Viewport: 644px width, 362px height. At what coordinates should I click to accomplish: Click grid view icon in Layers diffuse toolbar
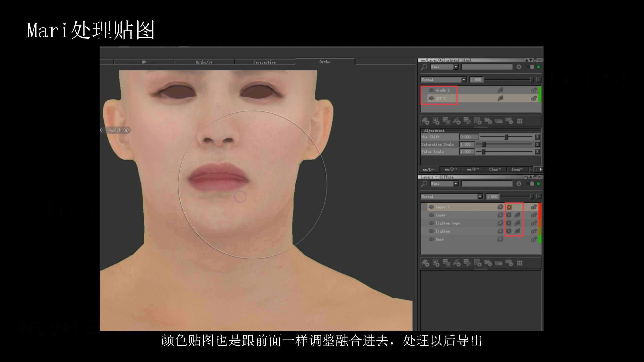pyautogui.click(x=520, y=263)
